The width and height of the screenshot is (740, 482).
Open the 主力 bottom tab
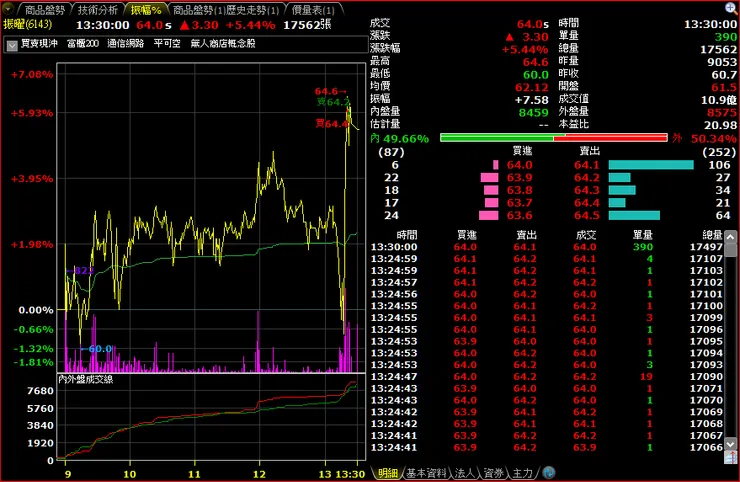click(522, 473)
